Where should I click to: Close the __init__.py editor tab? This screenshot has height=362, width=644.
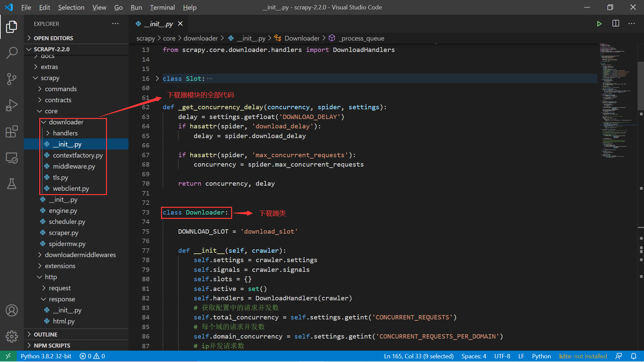[180, 23]
